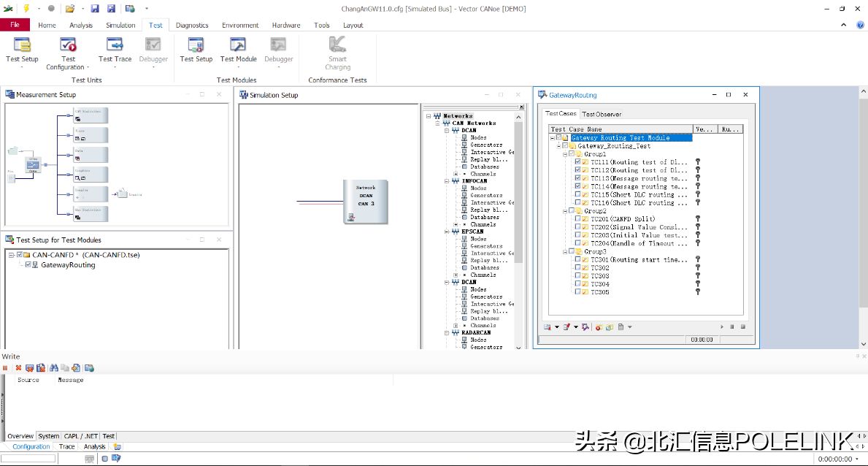The image size is (868, 466).
Task: Check the Group2 checkbox
Action: point(572,210)
